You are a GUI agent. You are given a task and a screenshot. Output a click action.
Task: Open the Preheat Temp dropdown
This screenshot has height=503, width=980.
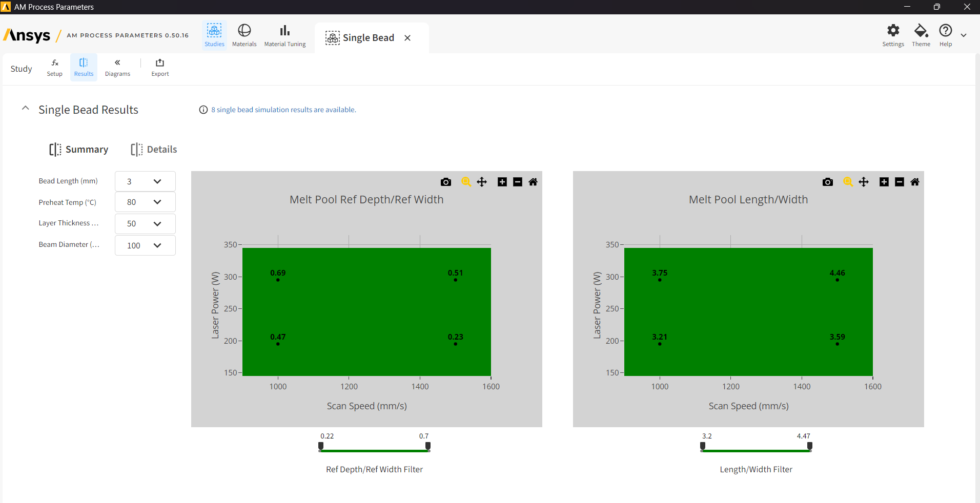click(x=145, y=202)
